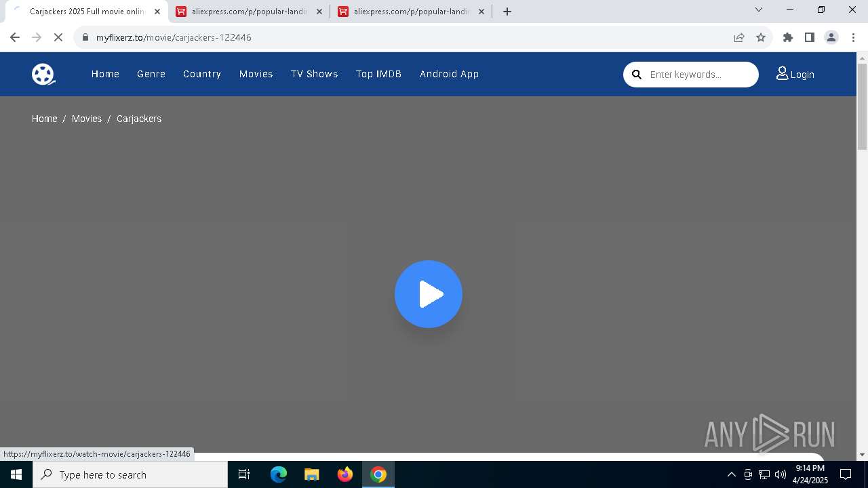Open the volume speaker icon
The width and height of the screenshot is (868, 488).
click(781, 474)
